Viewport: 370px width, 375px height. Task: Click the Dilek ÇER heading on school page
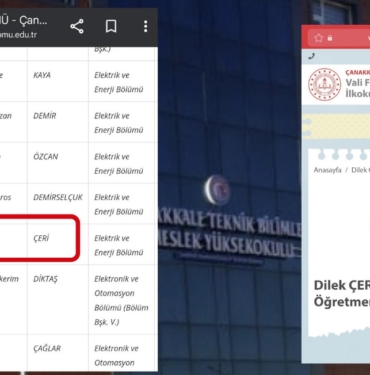coord(342,286)
